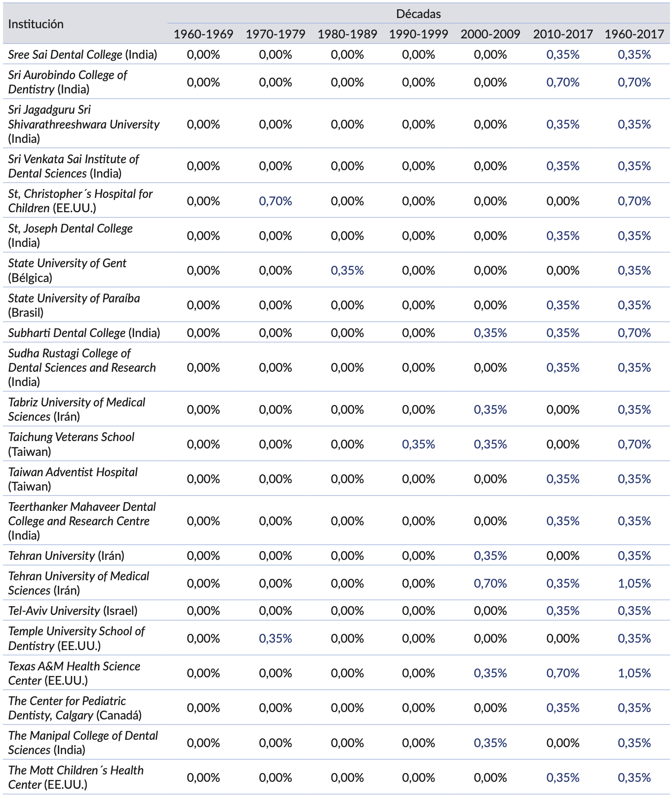Viewport: 672px width, 798px height.
Task: Select the 1960-1969 column header
Action: (x=203, y=34)
